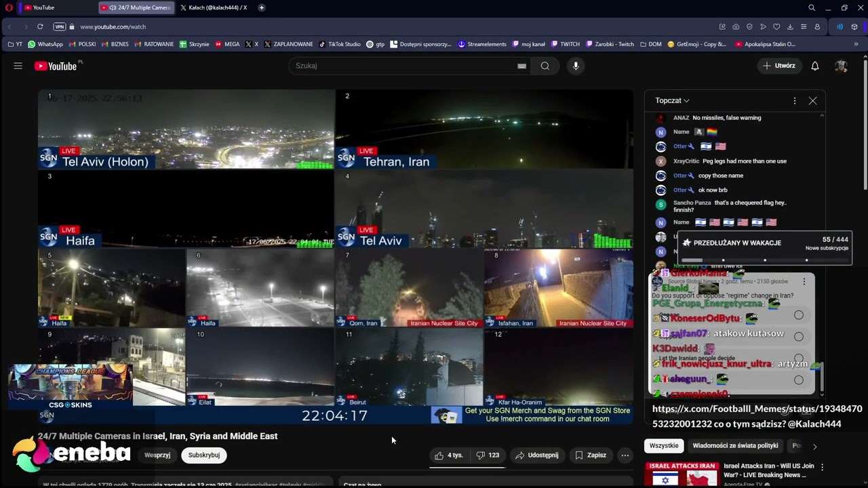Screen dimensions: 868x488
Task: Open the Utwórz create menu
Action: pos(779,66)
